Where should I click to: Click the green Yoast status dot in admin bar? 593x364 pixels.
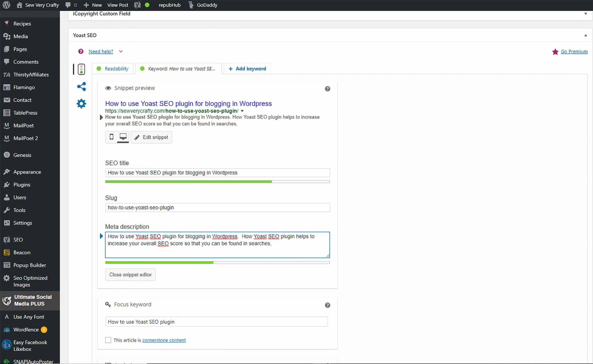tap(147, 5)
